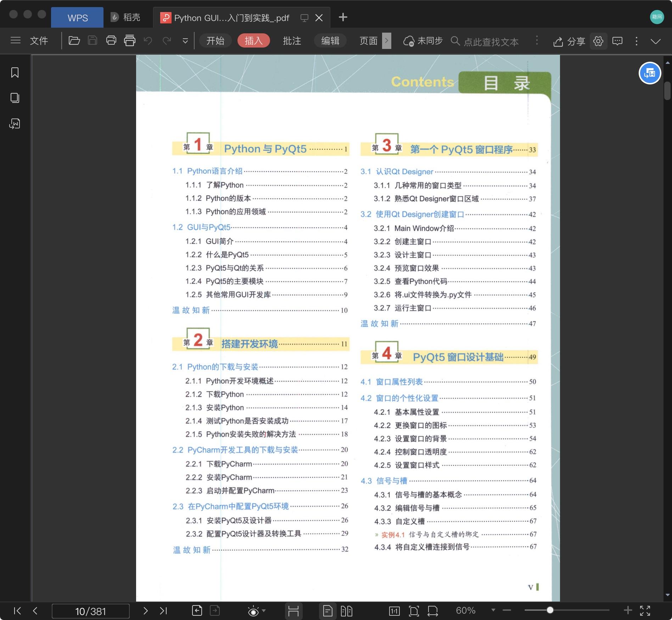Click the scrollbar down arrow
This screenshot has height=620, width=672.
(667, 595)
